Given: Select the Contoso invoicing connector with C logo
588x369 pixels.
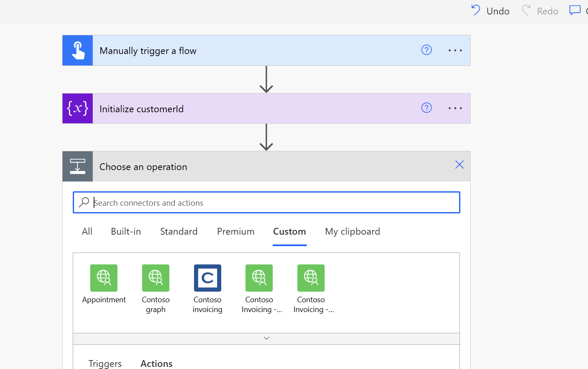Looking at the screenshot, I should pos(208,290).
